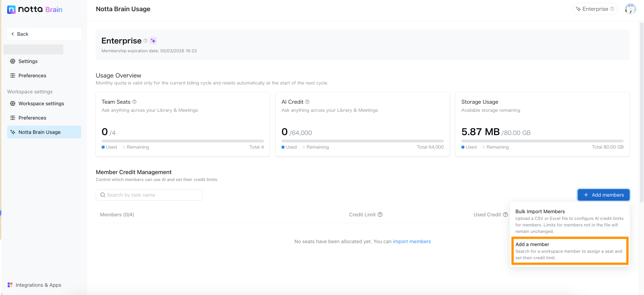Select Notta Brain Usage sidebar item
644x295 pixels.
[44, 132]
